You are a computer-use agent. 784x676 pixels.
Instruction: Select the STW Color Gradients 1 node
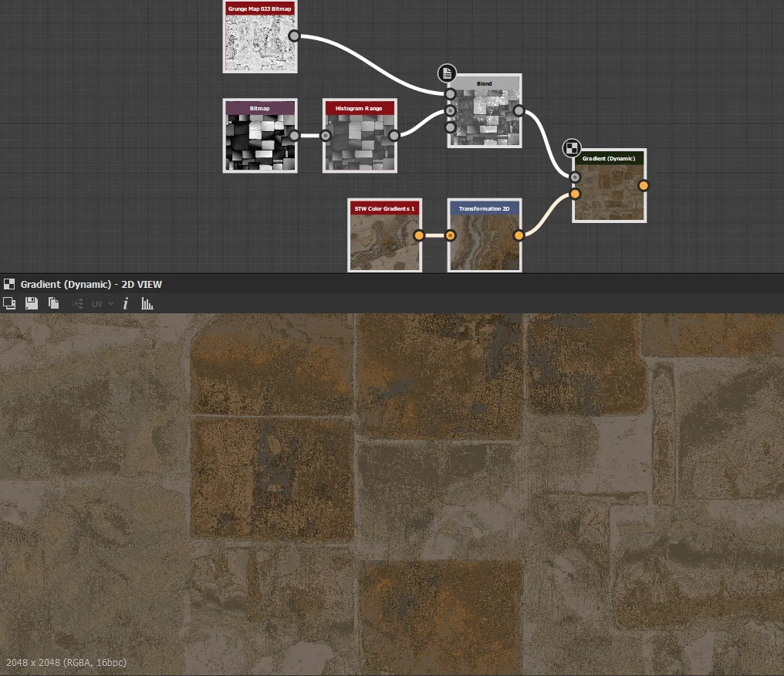click(384, 235)
